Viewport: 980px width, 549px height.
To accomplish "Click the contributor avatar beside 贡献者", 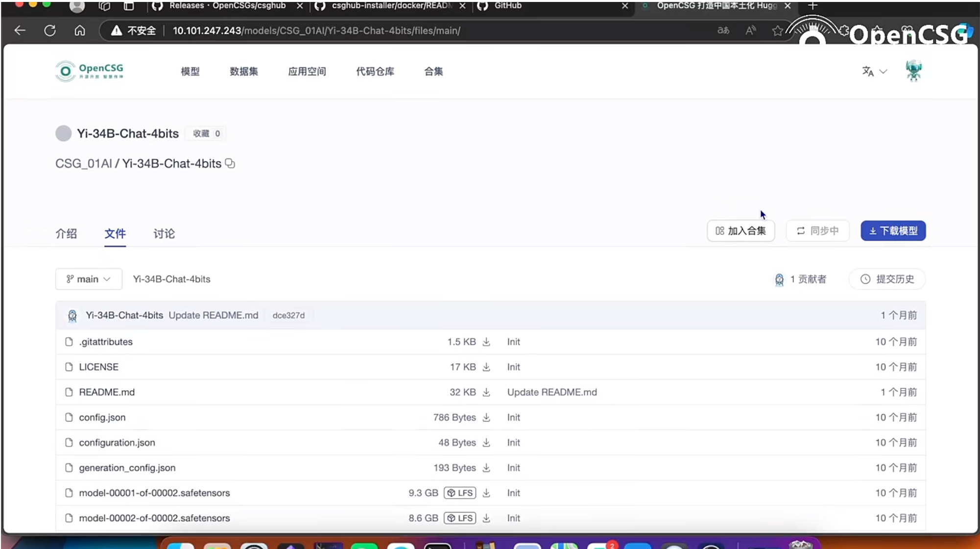I will click(780, 279).
